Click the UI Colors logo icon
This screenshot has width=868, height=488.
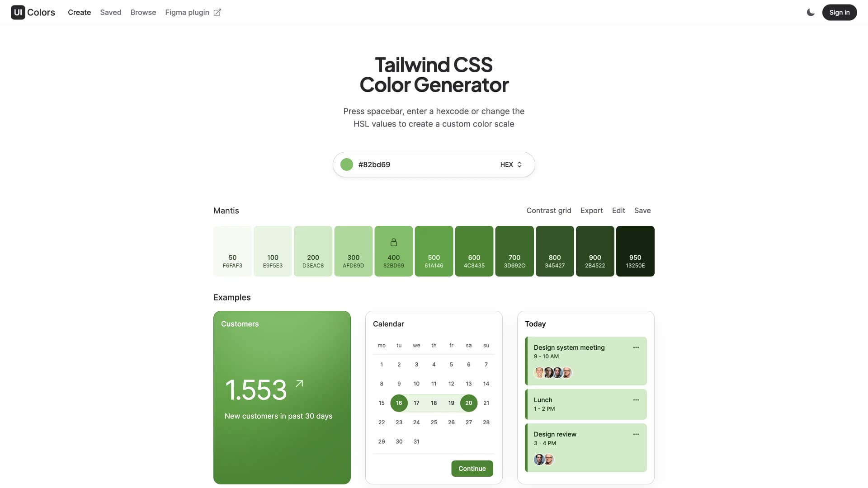18,12
